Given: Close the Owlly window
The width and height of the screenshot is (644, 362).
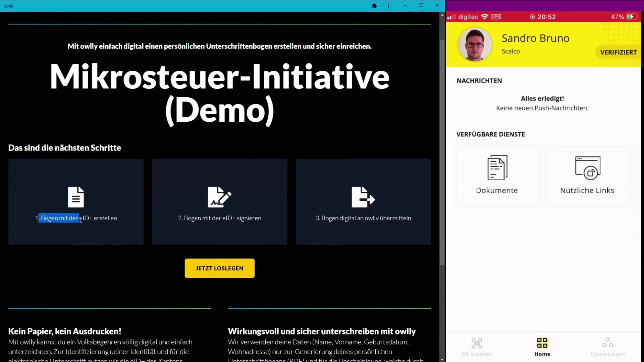Looking at the screenshot, I should tap(437, 5).
